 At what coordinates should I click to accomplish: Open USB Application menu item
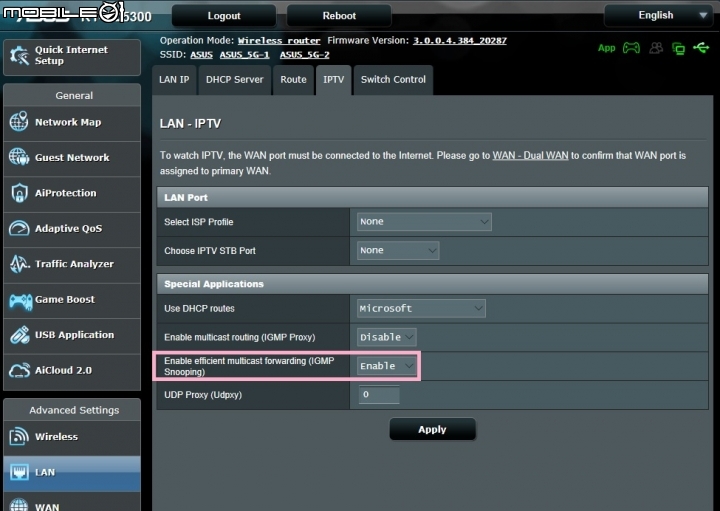[x=72, y=335]
